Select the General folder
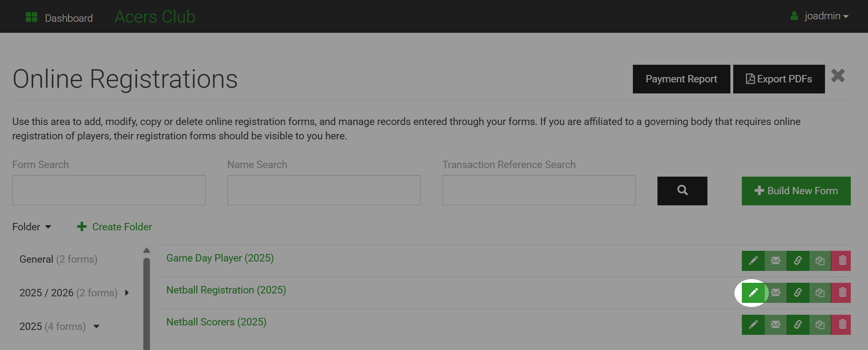Viewport: 868px width, 350px height. [x=58, y=259]
